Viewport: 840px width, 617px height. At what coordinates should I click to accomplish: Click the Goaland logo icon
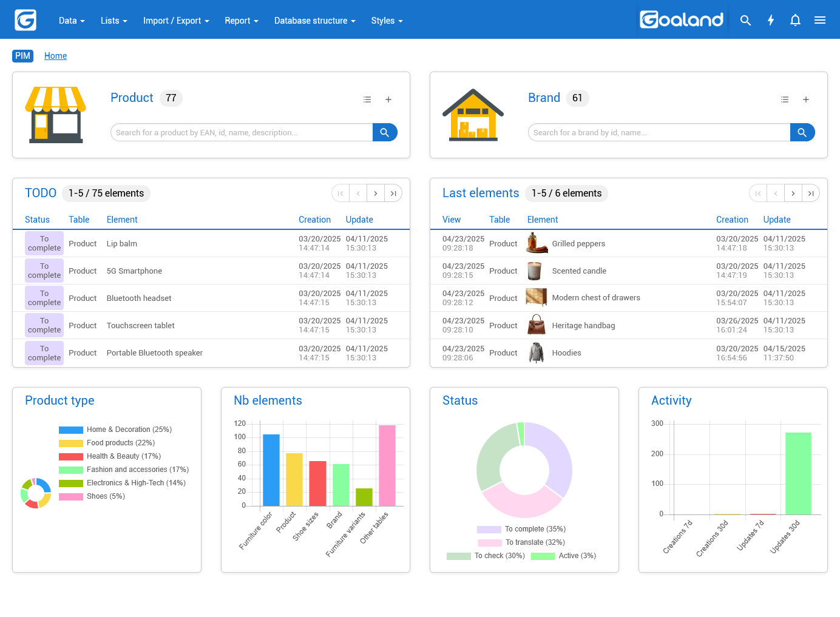coord(25,19)
